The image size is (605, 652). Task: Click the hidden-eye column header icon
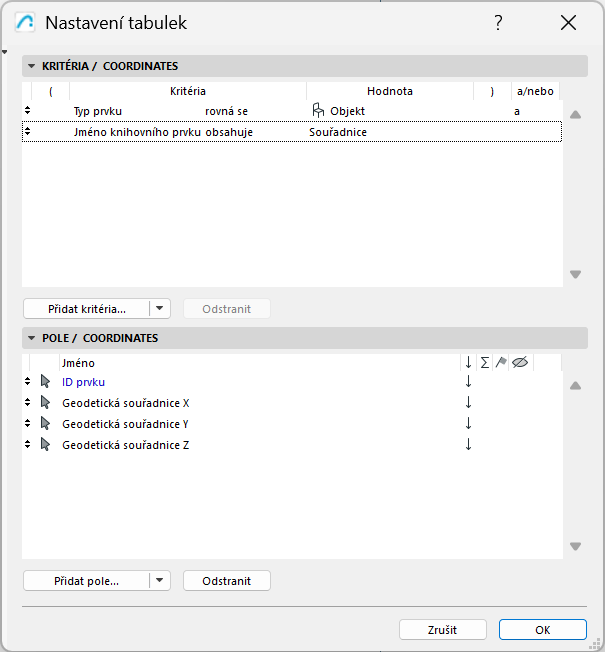click(519, 362)
